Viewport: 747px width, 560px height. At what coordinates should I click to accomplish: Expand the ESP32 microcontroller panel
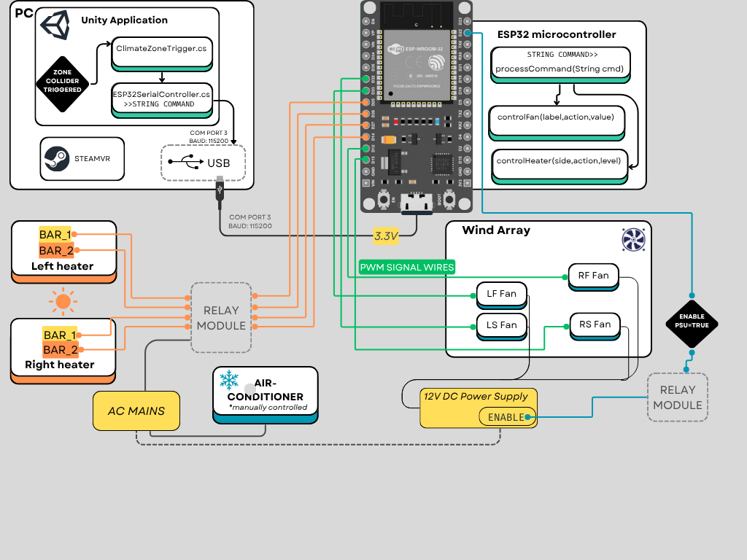tap(557, 34)
